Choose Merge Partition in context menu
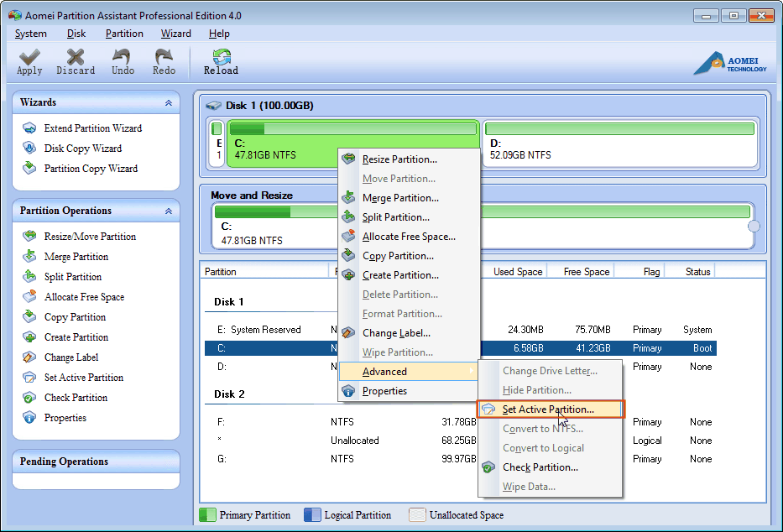This screenshot has width=783, height=532. [409, 198]
